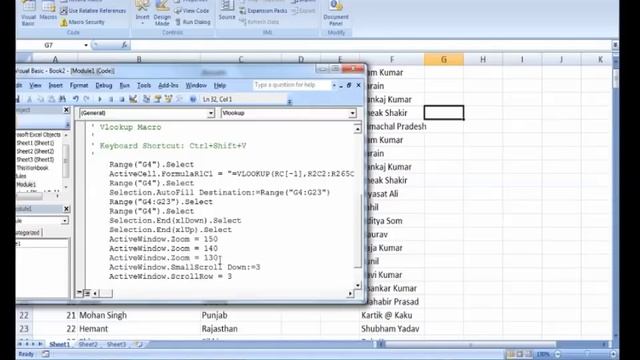Click the VBA Help icon in toolbar

pyautogui.click(x=193, y=99)
